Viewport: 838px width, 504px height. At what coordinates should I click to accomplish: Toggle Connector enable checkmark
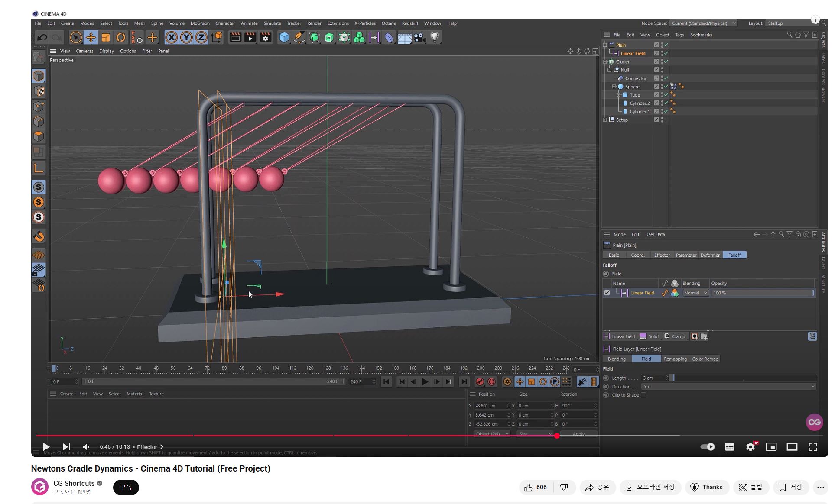(x=666, y=78)
